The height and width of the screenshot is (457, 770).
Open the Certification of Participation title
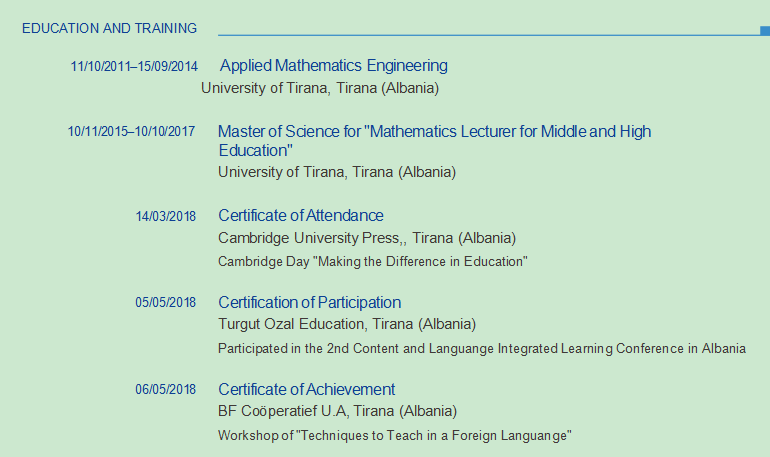tap(309, 303)
